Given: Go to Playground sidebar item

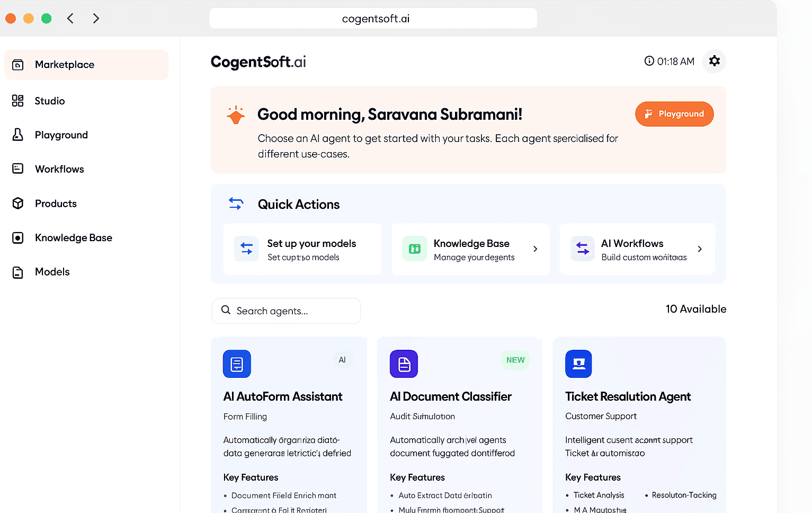Looking at the screenshot, I should [61, 135].
